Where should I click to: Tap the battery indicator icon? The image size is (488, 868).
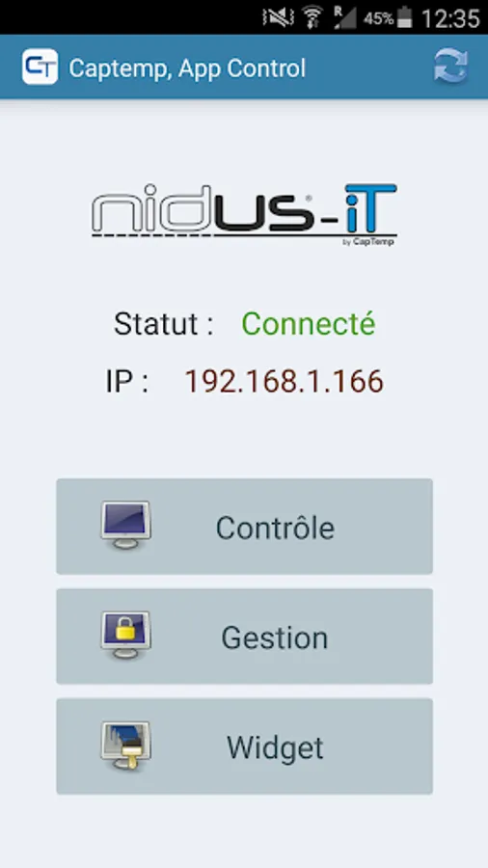point(405,17)
